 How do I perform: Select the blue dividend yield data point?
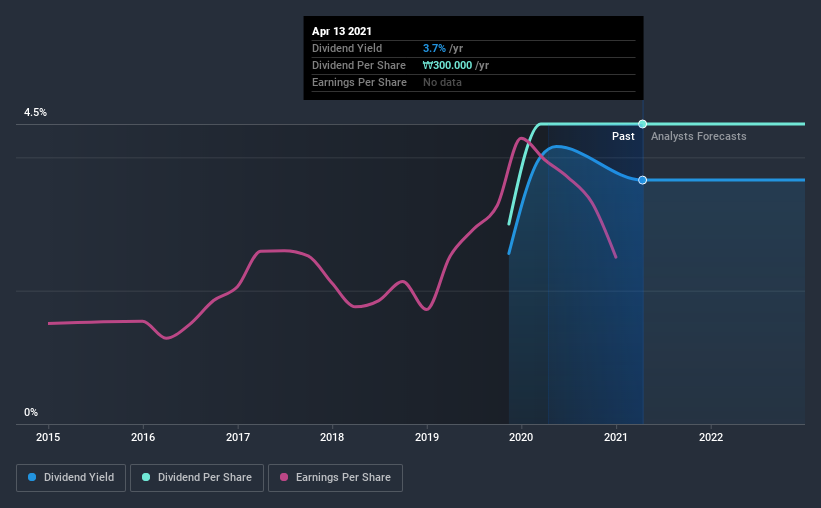pyautogui.click(x=642, y=180)
